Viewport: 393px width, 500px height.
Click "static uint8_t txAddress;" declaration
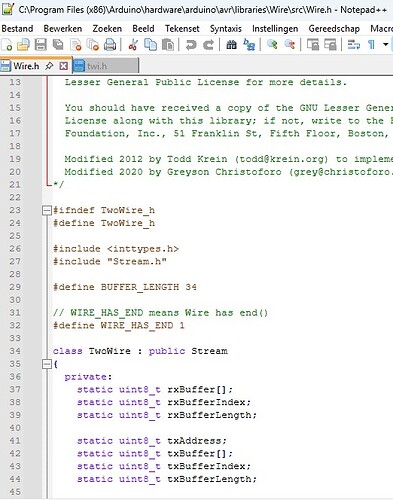tap(152, 441)
